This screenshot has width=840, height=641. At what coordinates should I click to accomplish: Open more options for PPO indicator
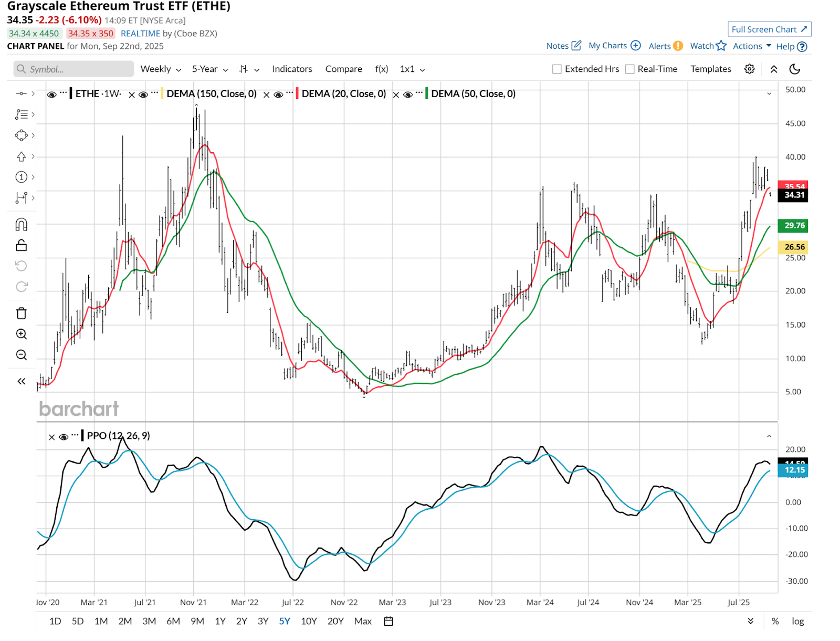click(75, 435)
